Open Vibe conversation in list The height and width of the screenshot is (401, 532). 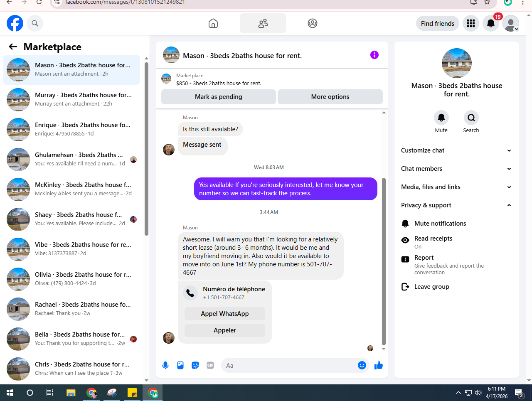point(71,249)
